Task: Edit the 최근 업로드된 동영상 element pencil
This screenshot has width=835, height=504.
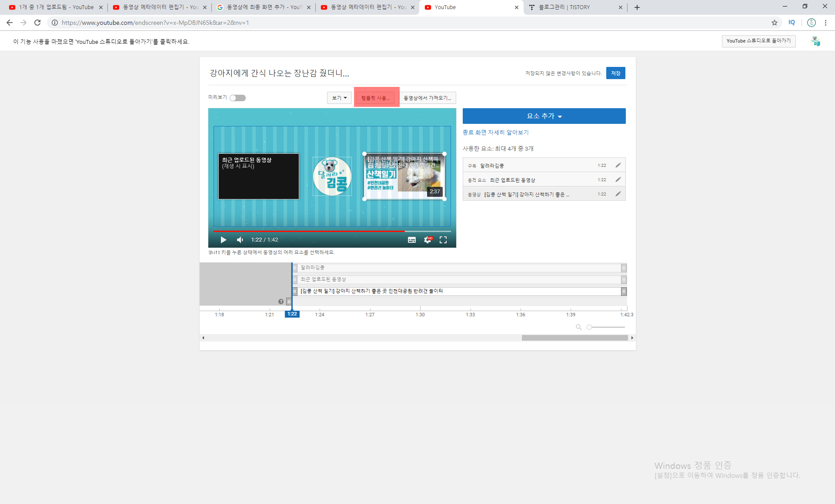Action: pyautogui.click(x=618, y=179)
